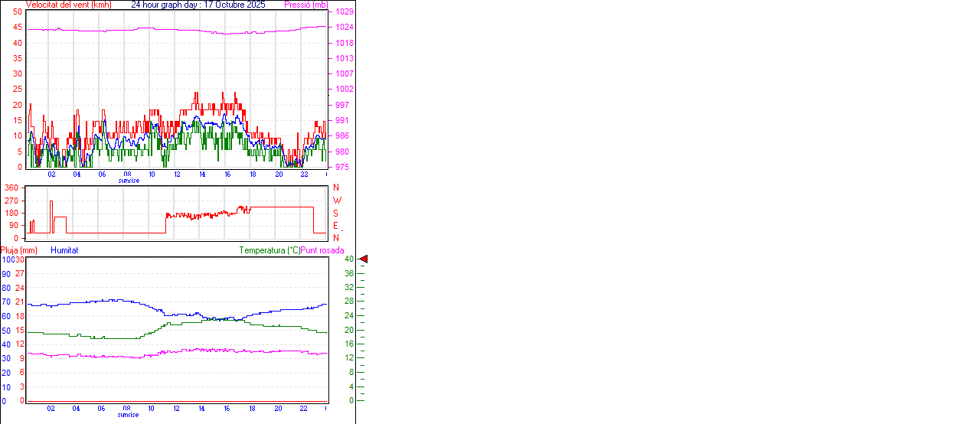Click the 45 wind speed axis value

17,28
